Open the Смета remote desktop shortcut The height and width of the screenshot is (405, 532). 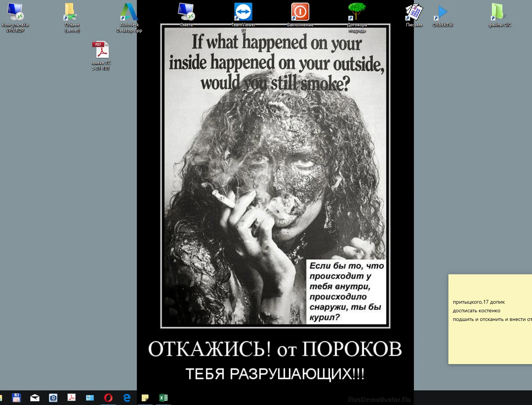coord(186,12)
